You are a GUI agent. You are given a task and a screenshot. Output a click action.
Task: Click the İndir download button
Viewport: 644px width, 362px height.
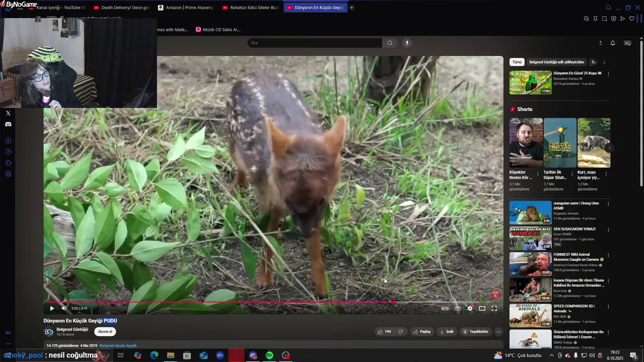447,332
